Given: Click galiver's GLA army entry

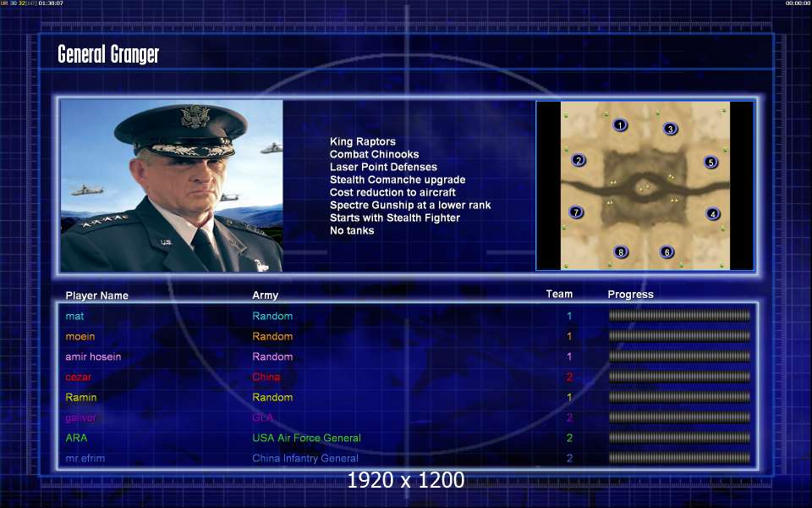Looking at the screenshot, I should pyautogui.click(x=262, y=417).
